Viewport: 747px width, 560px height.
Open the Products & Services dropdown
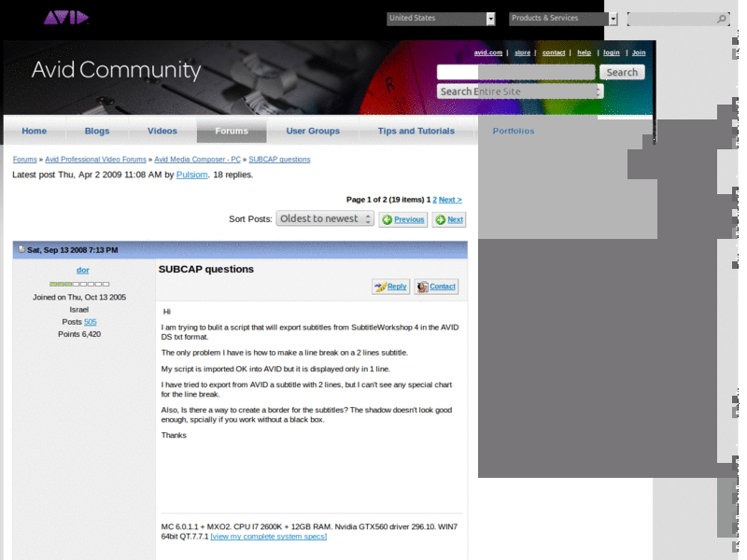pyautogui.click(x=563, y=19)
